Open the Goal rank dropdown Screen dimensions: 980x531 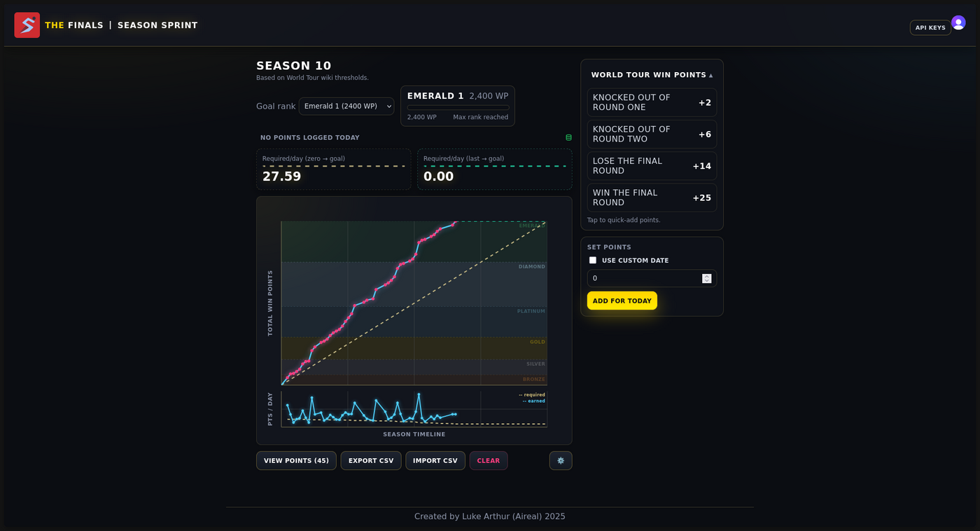tap(346, 106)
